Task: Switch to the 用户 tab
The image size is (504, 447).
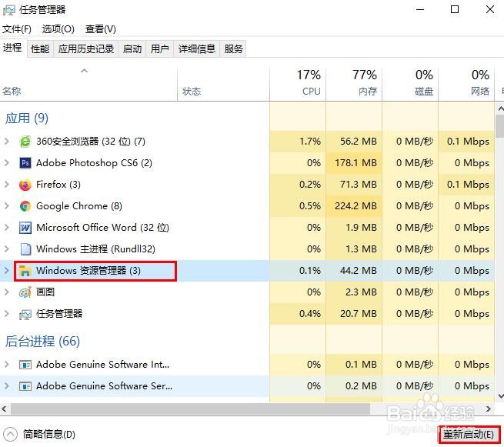Action: 160,49
